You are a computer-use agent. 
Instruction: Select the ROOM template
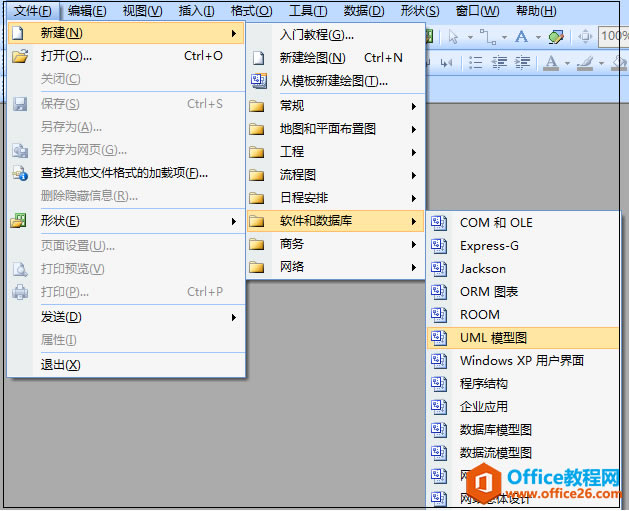(523, 315)
